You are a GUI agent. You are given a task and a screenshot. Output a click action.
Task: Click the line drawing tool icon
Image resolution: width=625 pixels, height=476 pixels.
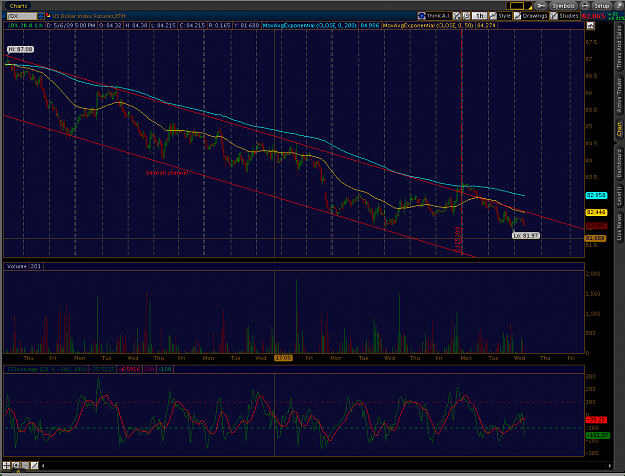pos(34,465)
